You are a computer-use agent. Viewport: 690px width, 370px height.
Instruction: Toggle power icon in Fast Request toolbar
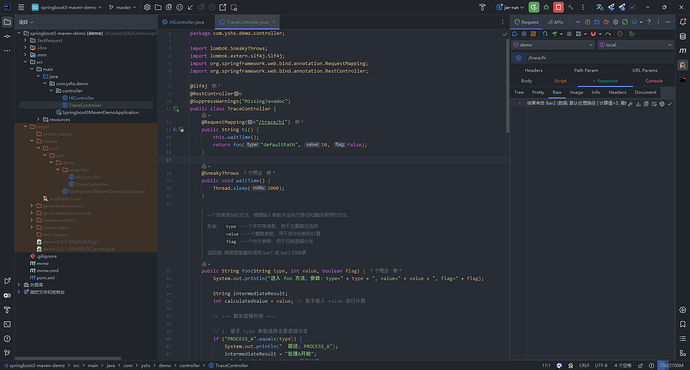[x=631, y=34]
